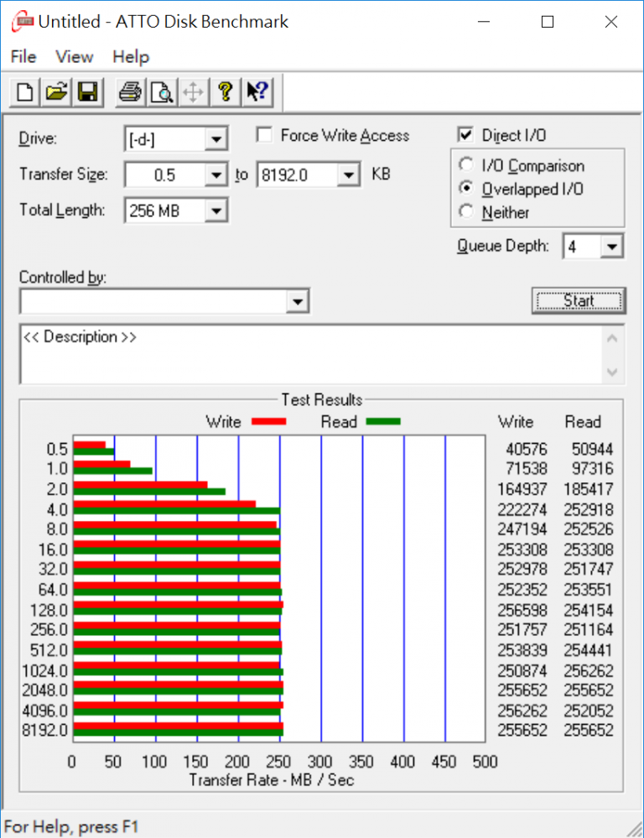Open the Help menu

pyautogui.click(x=131, y=57)
